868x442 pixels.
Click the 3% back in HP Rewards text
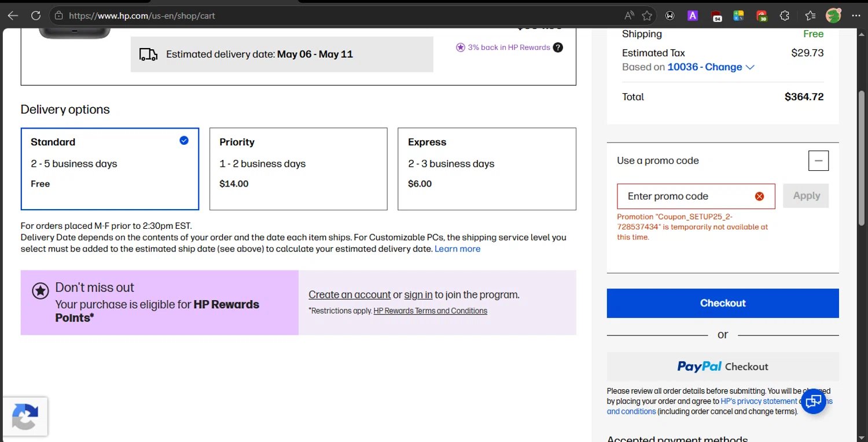click(509, 48)
